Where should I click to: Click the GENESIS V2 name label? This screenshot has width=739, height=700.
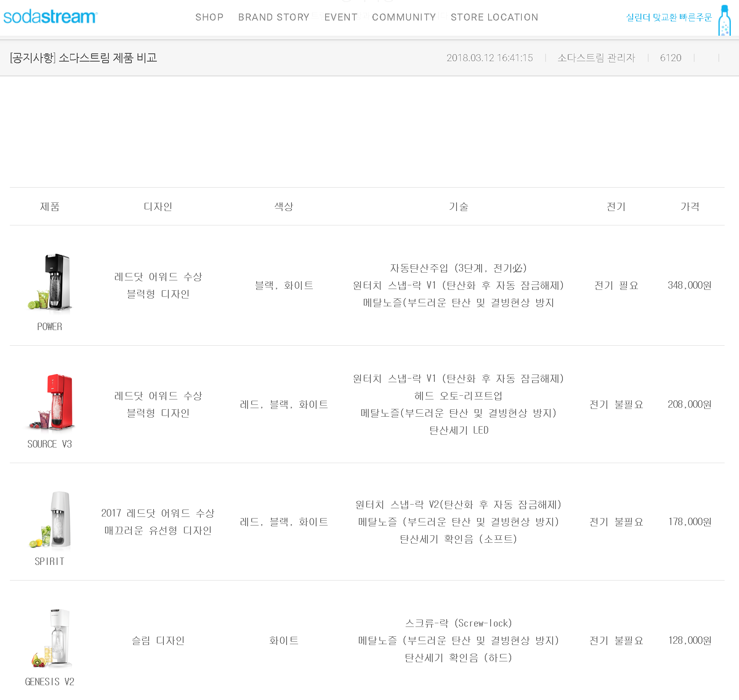click(50, 682)
